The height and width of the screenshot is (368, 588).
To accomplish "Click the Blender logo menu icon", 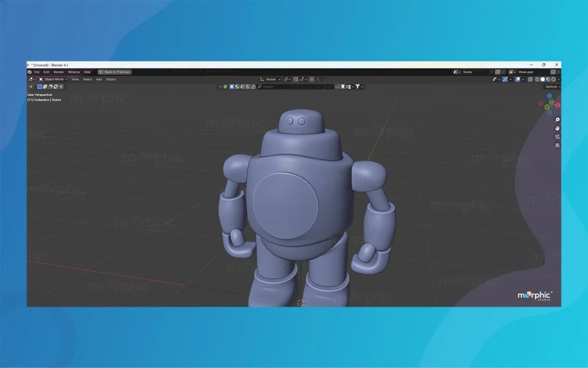I will pos(30,72).
